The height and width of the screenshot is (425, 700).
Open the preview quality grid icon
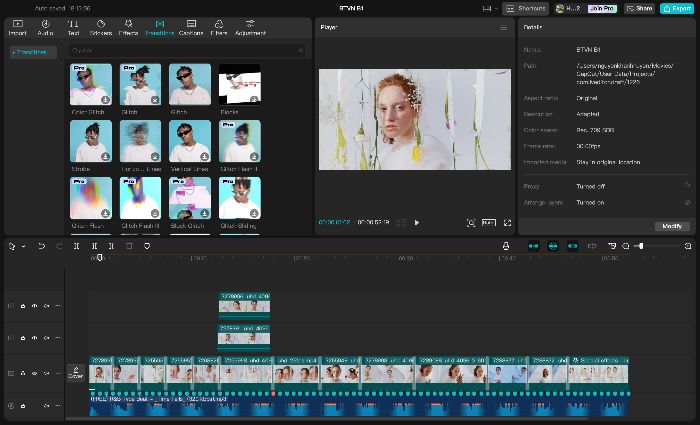(x=401, y=222)
